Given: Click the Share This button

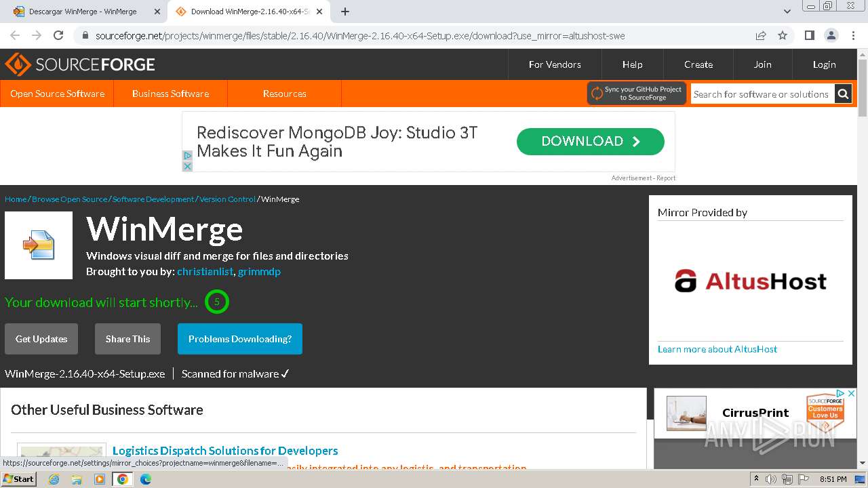Looking at the screenshot, I should [x=127, y=339].
